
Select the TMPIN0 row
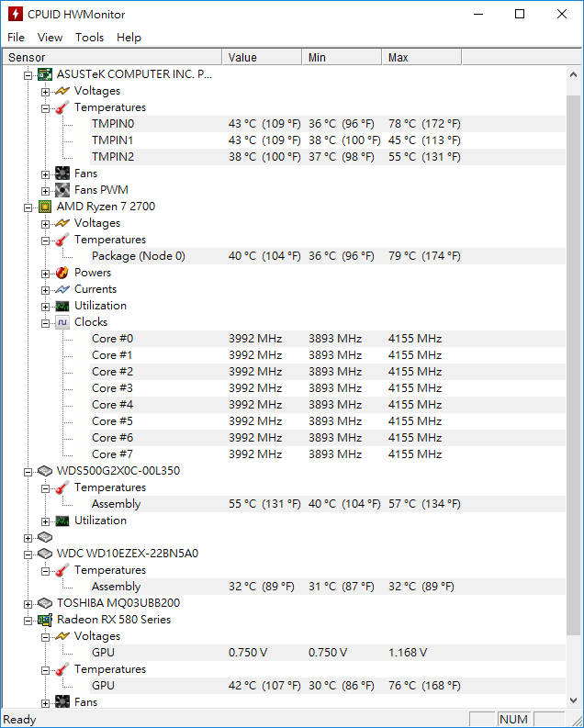[328, 124]
